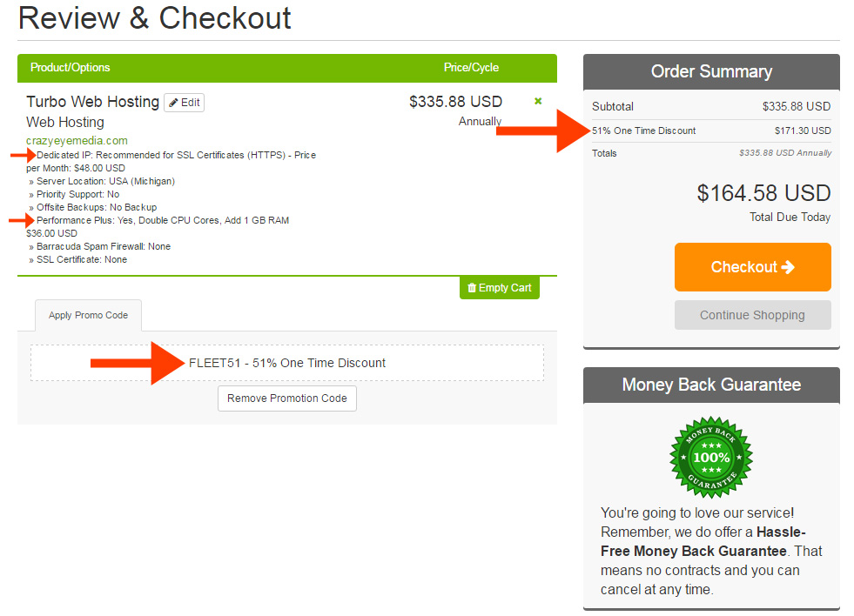Click the arrow icon in Checkout button
The image size is (854, 616).
tap(788, 267)
